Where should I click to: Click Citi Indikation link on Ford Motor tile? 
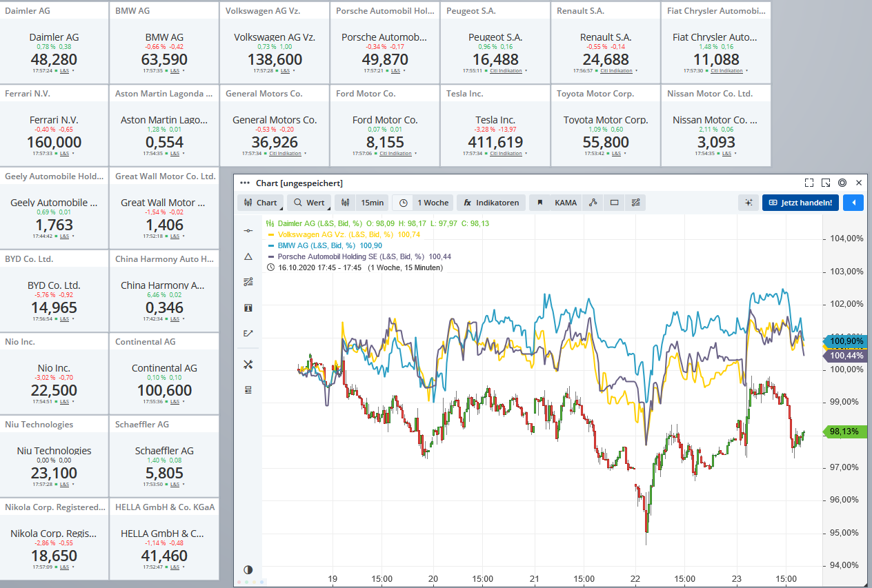tap(396, 154)
